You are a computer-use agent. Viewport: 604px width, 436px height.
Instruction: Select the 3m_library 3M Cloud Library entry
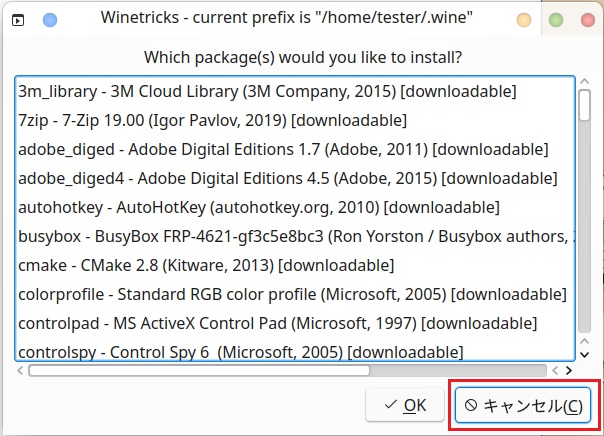[267, 92]
